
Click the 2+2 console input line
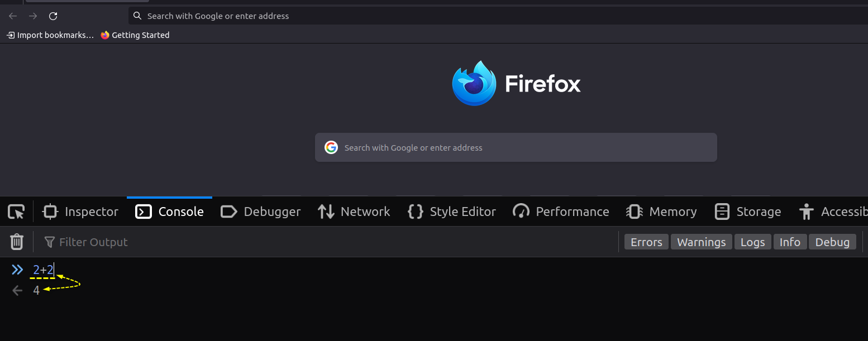click(43, 271)
